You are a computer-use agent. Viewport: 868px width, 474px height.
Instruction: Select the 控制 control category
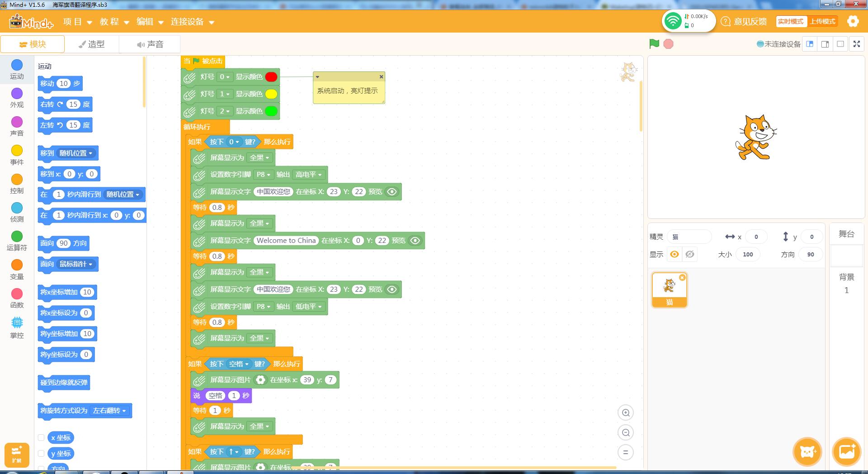point(17,184)
